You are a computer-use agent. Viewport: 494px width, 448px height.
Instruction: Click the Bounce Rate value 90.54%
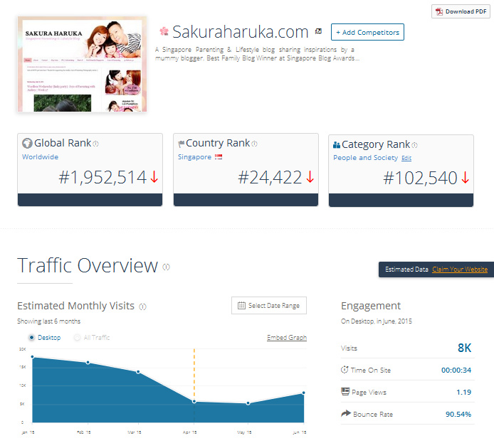coord(458,415)
